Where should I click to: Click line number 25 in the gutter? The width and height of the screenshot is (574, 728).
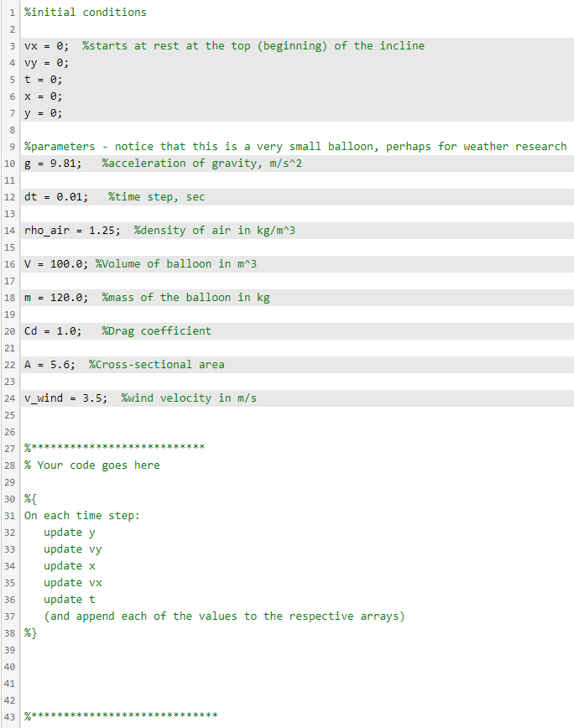click(10, 415)
